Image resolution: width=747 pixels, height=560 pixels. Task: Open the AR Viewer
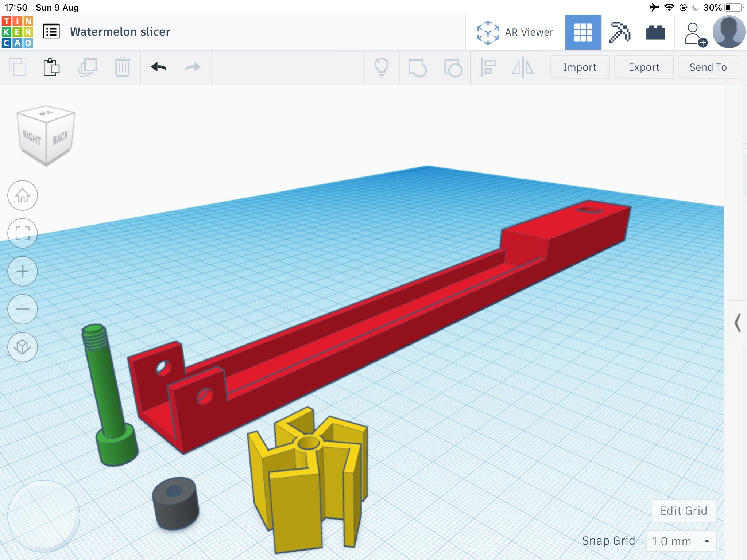click(x=515, y=32)
